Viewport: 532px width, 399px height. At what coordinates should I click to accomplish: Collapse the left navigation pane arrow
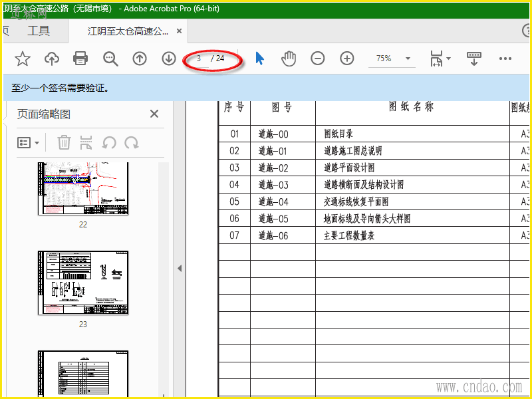pyautogui.click(x=180, y=269)
